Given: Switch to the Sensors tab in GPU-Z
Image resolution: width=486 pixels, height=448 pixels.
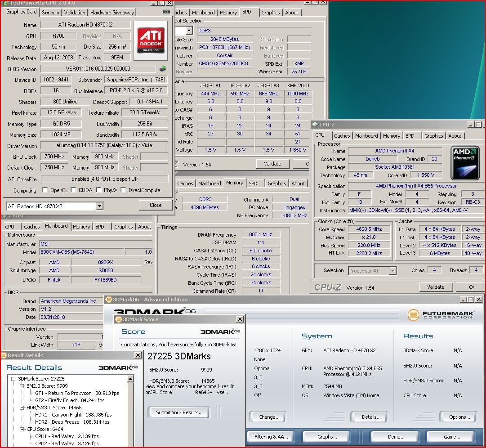Looking at the screenshot, I should coord(50,12).
